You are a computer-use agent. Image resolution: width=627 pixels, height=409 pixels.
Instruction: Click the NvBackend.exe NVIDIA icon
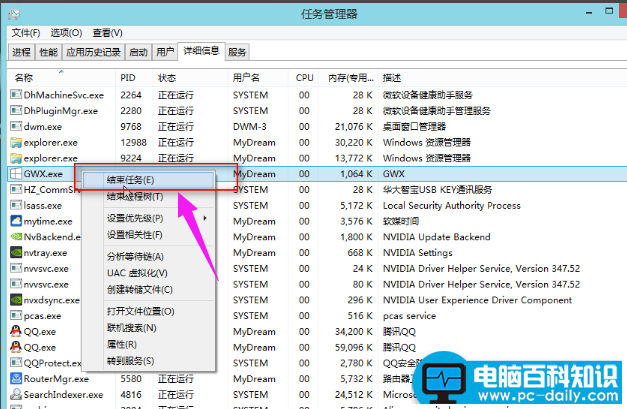[16, 237]
